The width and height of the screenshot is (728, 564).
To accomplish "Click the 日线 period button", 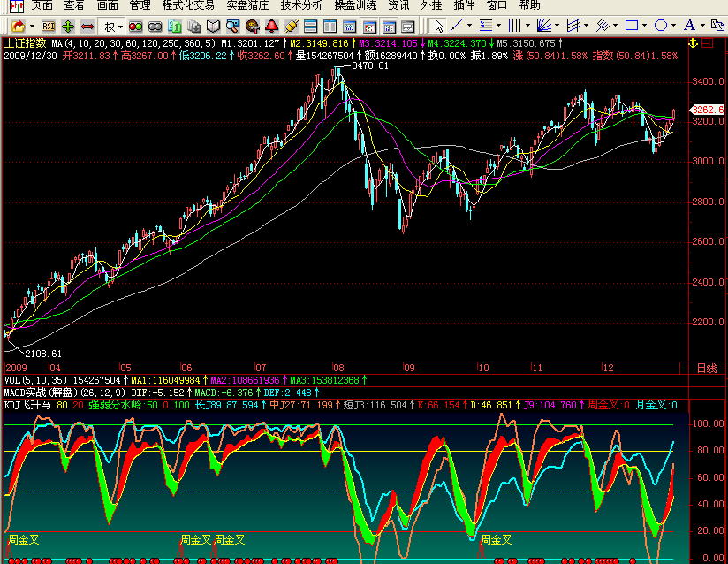I will coord(707,368).
